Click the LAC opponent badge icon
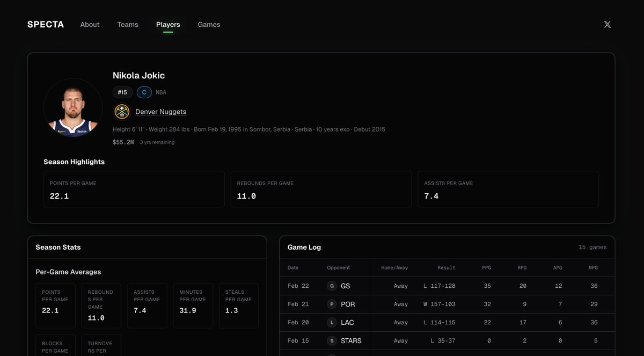This screenshot has width=644, height=356. (332, 322)
